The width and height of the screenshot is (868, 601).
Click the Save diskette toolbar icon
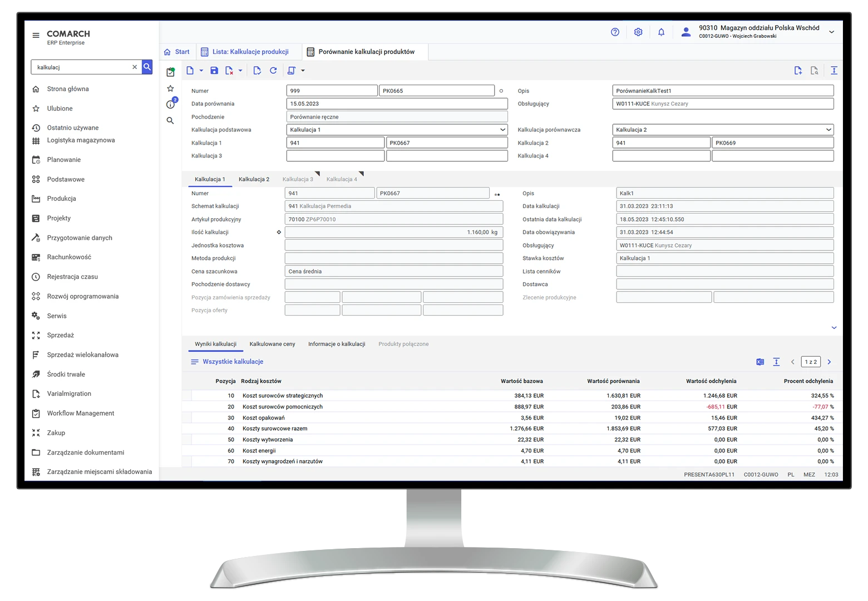point(214,71)
